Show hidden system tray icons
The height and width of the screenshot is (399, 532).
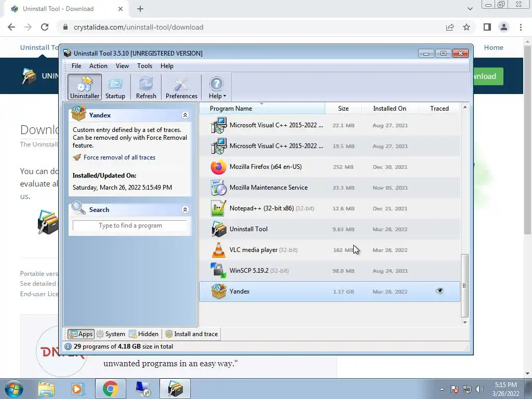pos(442,390)
